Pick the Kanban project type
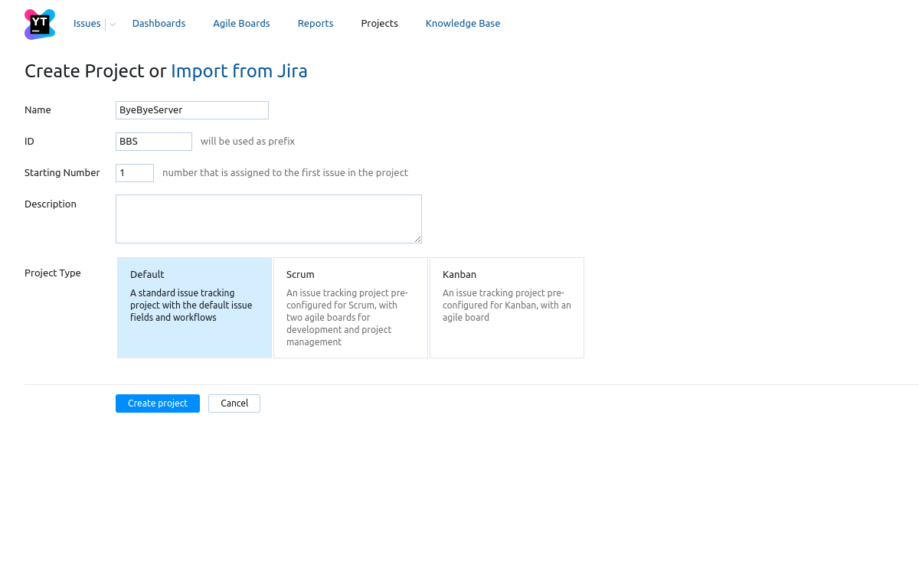The height and width of the screenshot is (588, 919). [x=507, y=308]
